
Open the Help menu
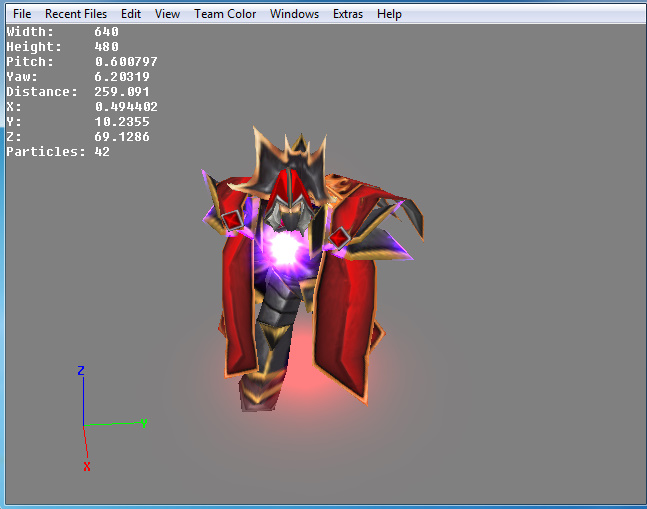click(389, 14)
